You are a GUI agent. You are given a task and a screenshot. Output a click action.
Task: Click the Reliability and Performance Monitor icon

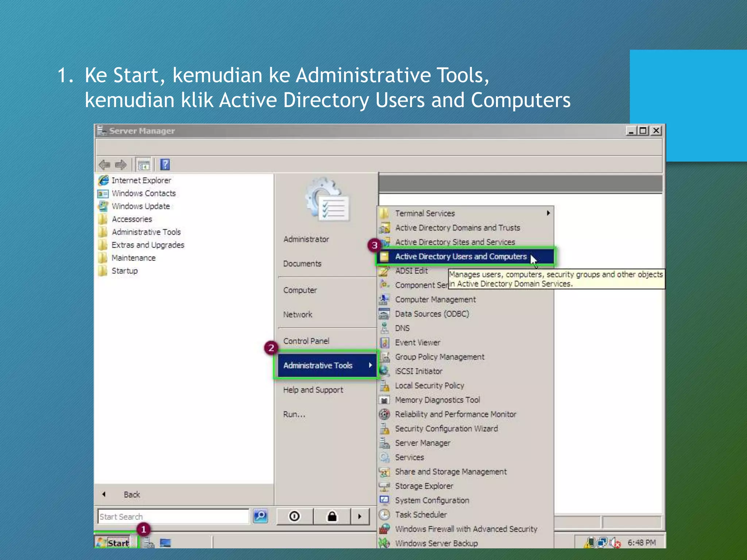(x=384, y=414)
